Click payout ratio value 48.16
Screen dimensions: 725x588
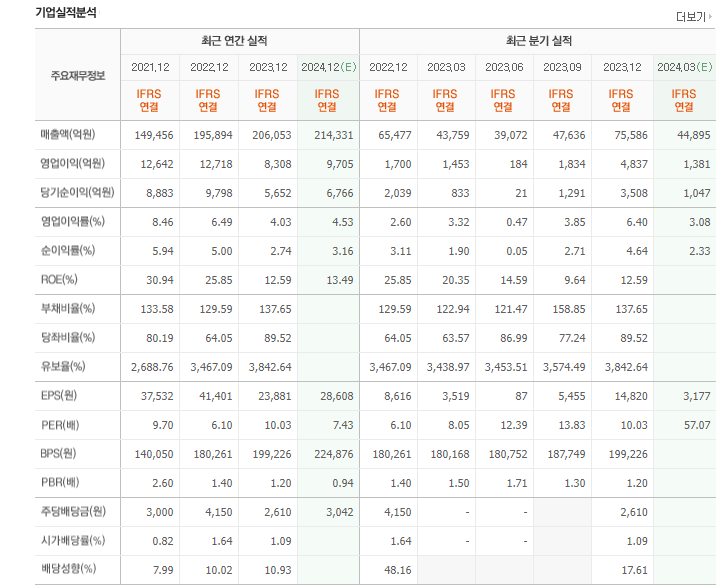click(x=398, y=570)
